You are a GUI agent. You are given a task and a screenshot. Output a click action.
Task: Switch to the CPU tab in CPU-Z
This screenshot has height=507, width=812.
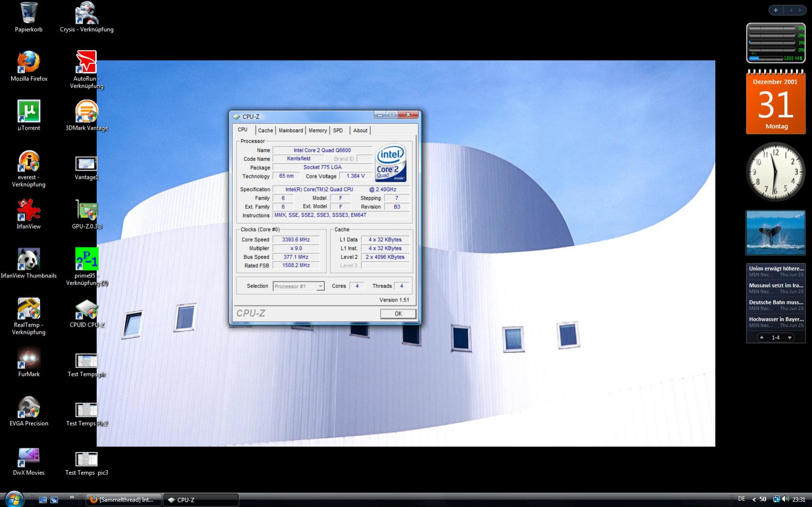(243, 130)
